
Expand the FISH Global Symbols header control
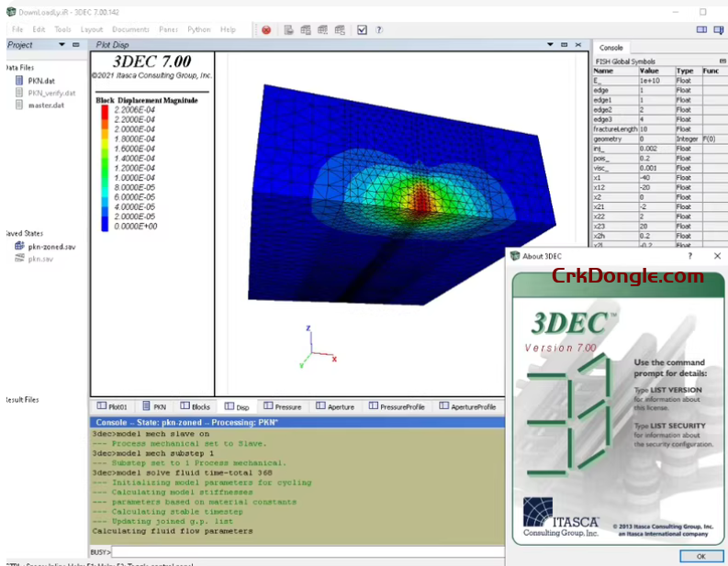tap(722, 61)
